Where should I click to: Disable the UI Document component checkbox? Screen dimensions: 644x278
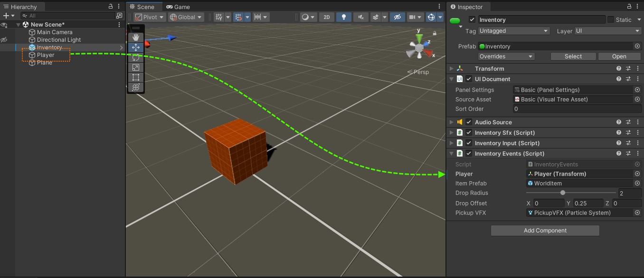pos(469,79)
